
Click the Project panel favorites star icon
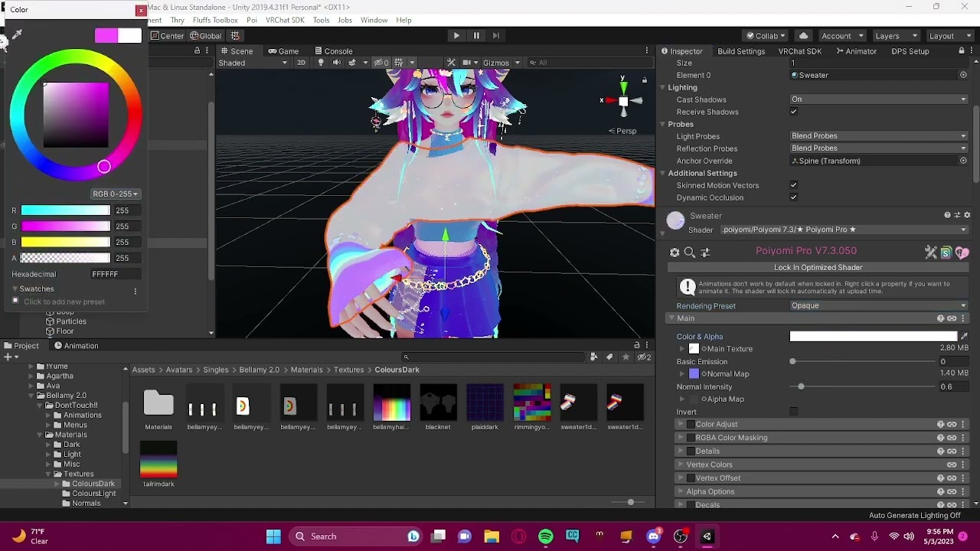[626, 357]
